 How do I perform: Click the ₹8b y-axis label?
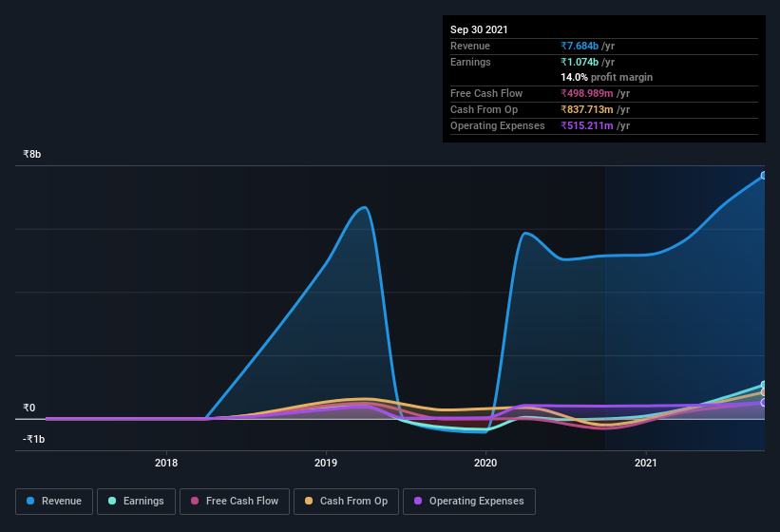tap(32, 154)
